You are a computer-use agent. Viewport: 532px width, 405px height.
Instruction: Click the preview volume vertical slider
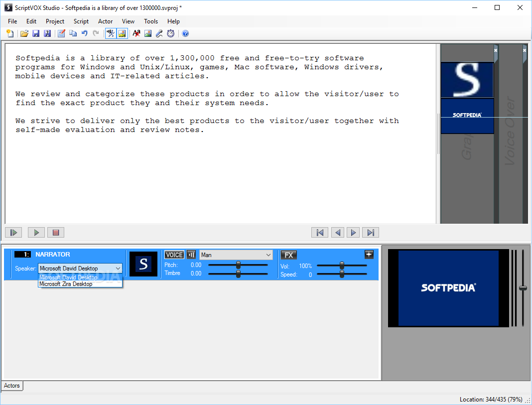coord(523,288)
